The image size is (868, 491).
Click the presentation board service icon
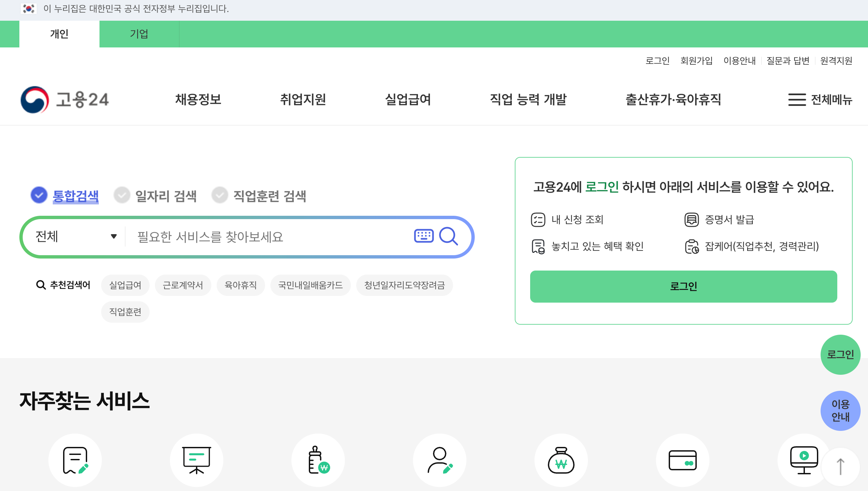[x=196, y=460]
